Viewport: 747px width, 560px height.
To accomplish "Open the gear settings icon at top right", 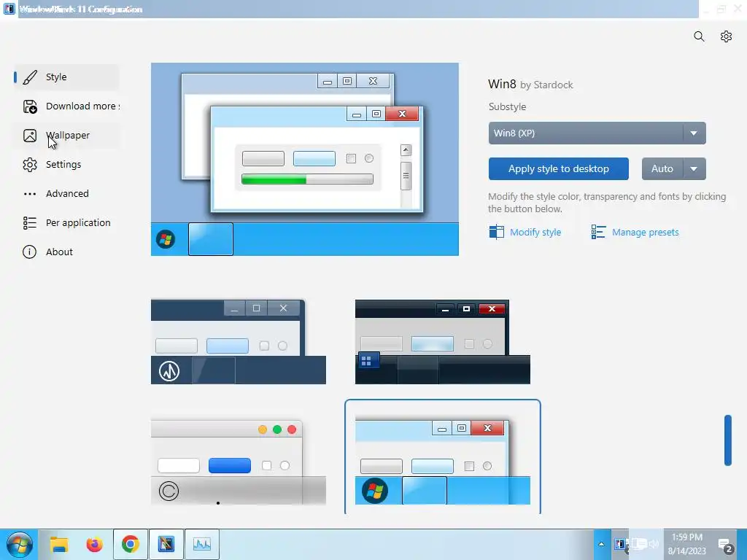I will point(726,36).
